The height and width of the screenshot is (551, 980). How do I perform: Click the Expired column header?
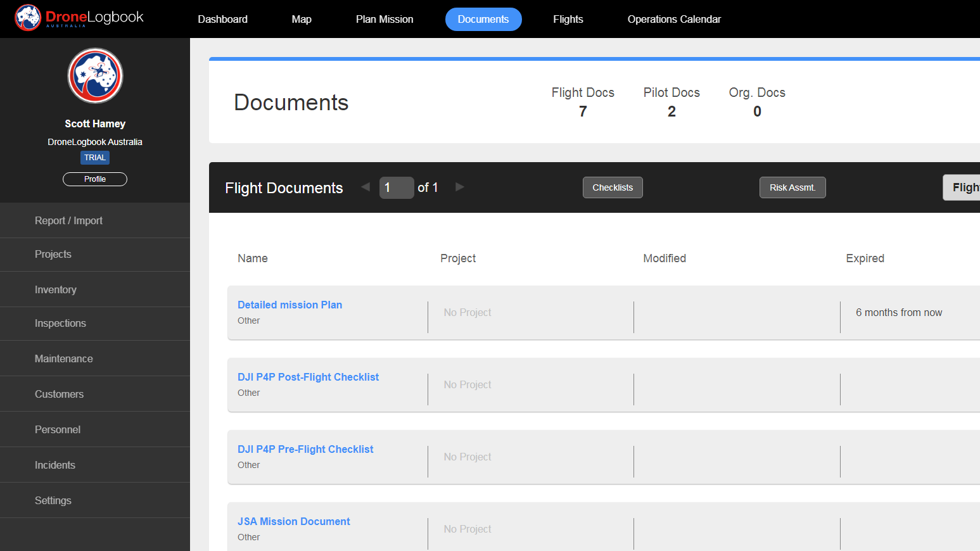[865, 258]
